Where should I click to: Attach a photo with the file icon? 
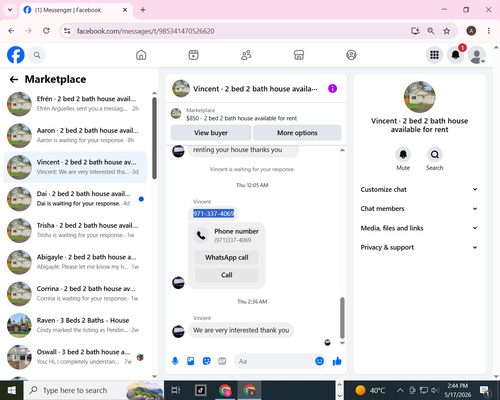pos(191,361)
